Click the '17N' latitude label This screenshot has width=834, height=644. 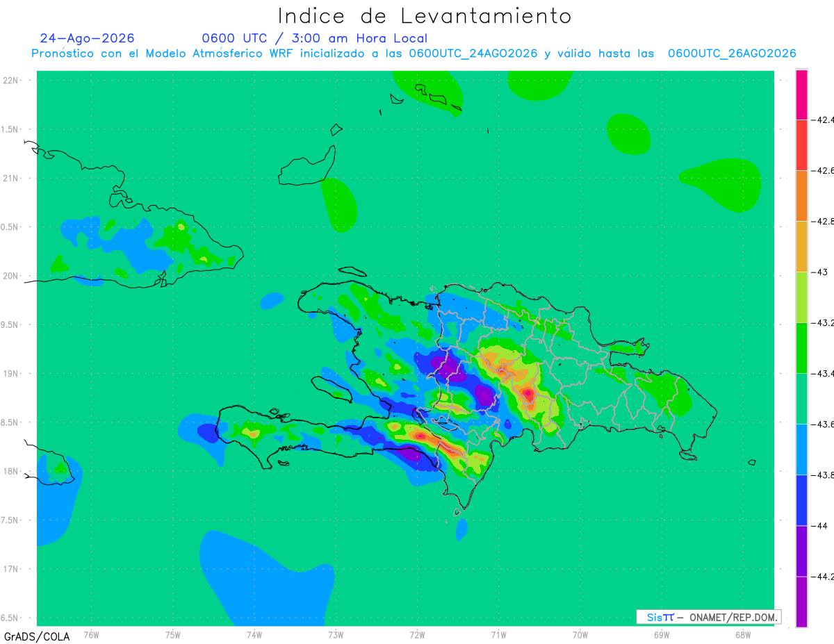tap(11, 569)
